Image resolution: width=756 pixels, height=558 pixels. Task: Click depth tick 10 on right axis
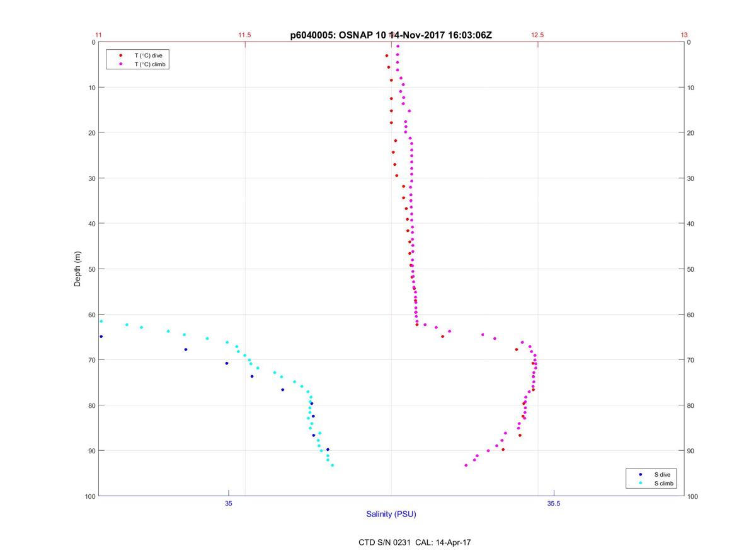pos(691,88)
